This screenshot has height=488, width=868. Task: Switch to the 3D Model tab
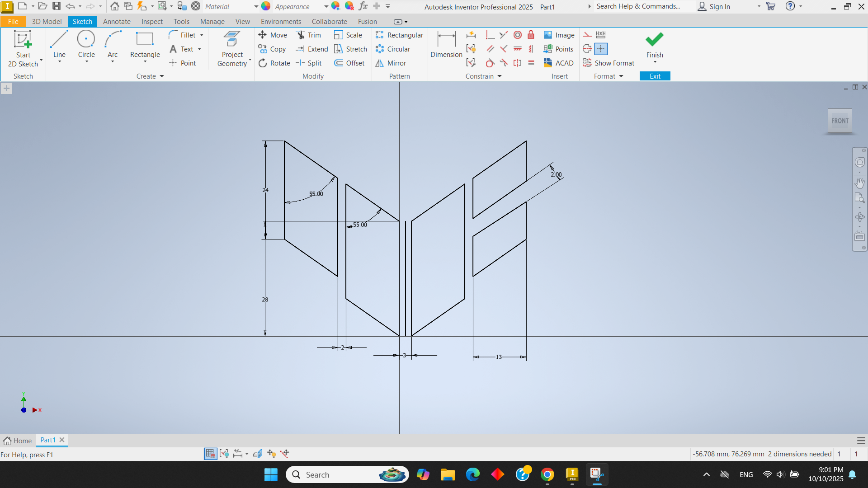pos(47,22)
